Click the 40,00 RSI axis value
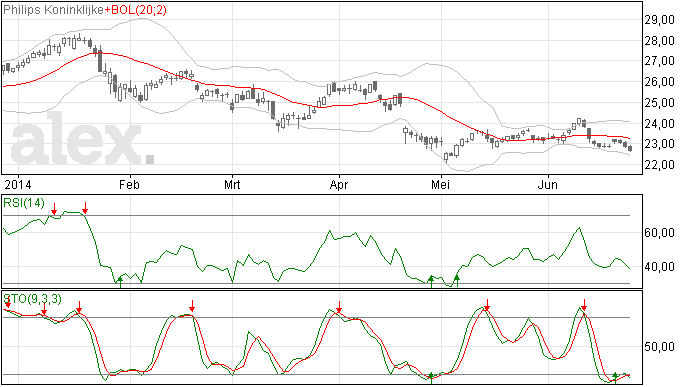This screenshot has width=690, height=387. coord(659,266)
